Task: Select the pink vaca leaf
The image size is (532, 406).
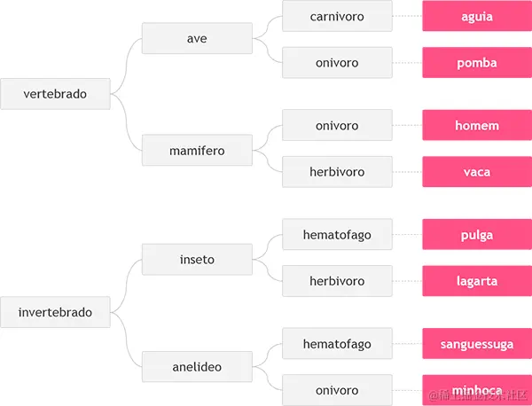Action: tap(477, 172)
